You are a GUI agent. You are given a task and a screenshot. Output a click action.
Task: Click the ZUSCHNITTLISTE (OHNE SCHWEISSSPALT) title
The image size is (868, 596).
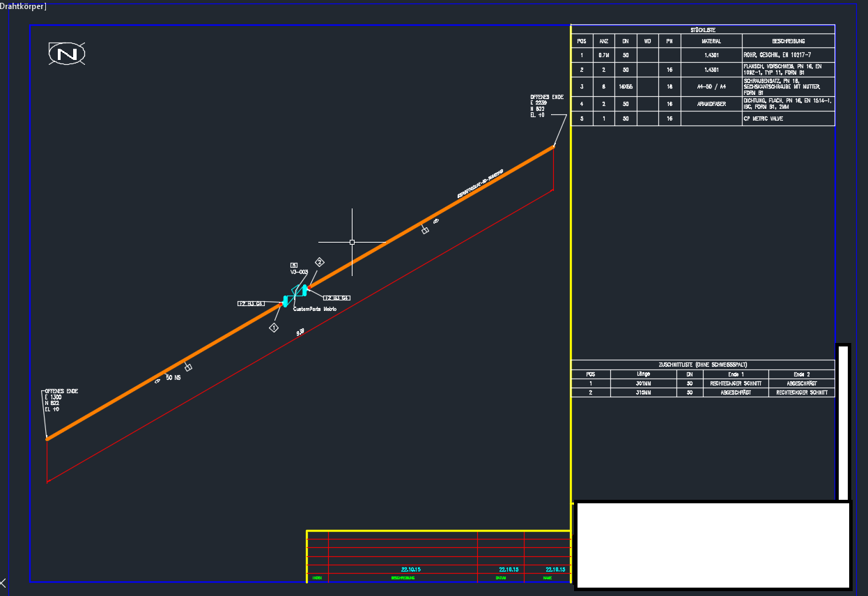(703, 365)
